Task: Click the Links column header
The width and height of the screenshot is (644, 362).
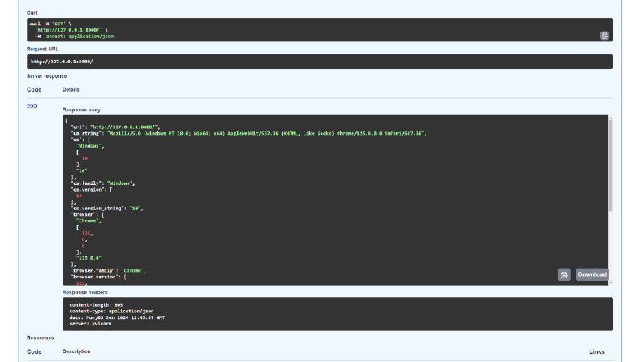Action: [597, 351]
